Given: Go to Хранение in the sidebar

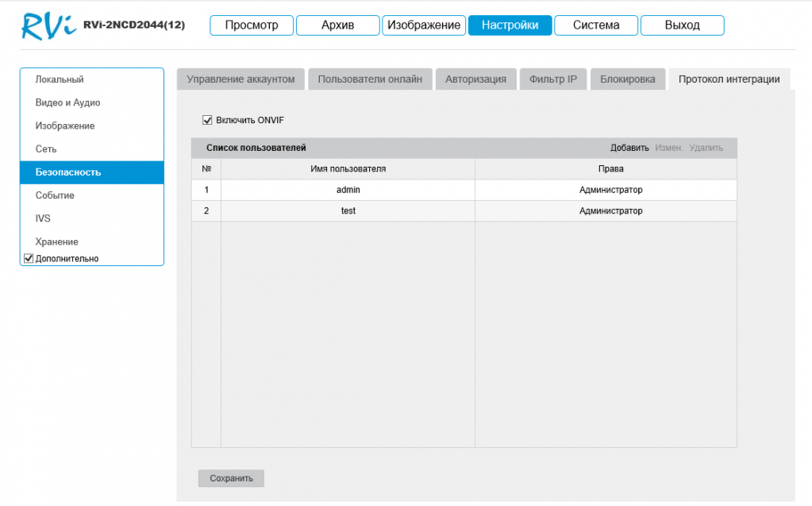Looking at the screenshot, I should (56, 241).
